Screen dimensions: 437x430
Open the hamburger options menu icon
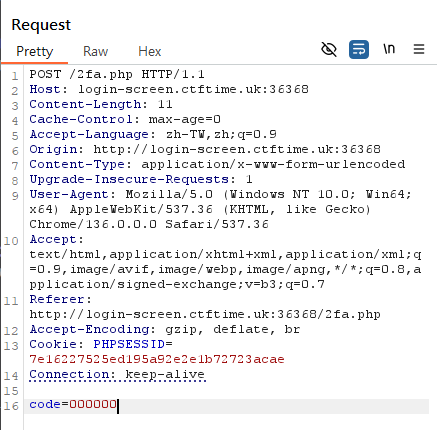click(419, 49)
